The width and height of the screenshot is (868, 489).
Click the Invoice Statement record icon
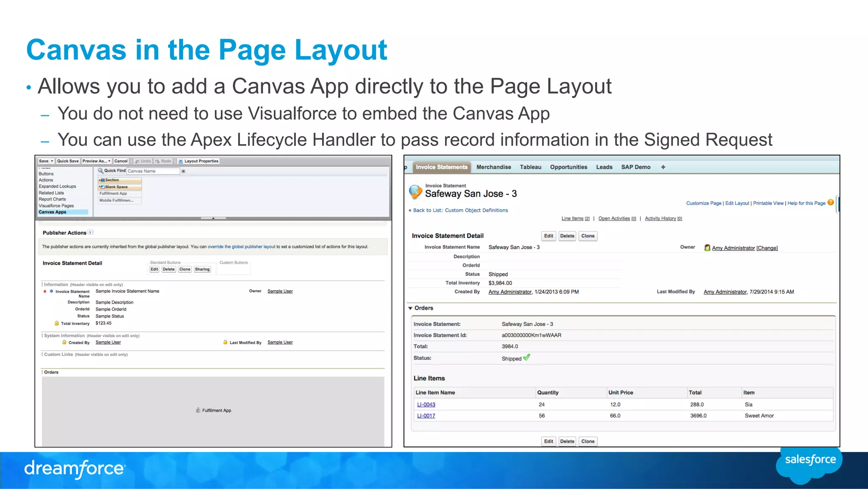point(415,192)
